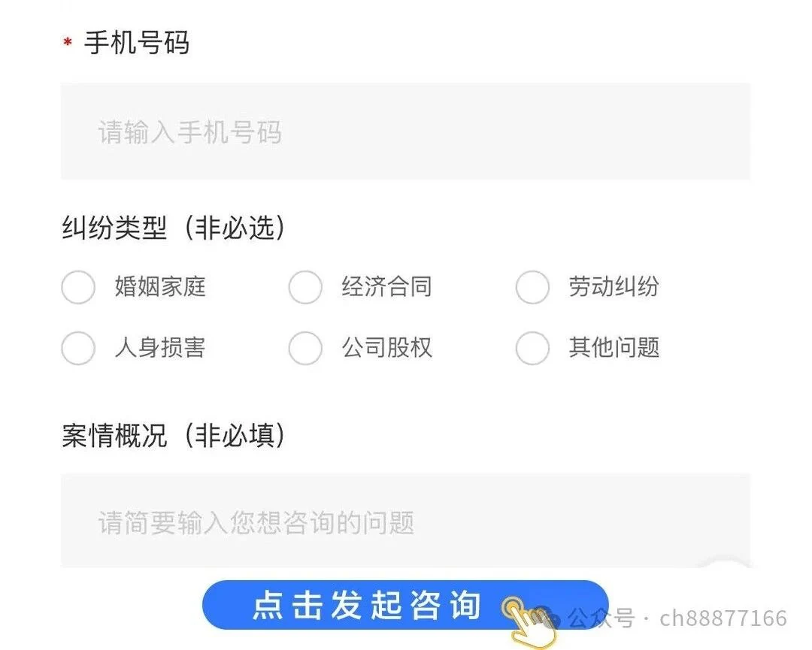812x650 pixels.
Task: Click the red required asterisk
Action: [68, 42]
